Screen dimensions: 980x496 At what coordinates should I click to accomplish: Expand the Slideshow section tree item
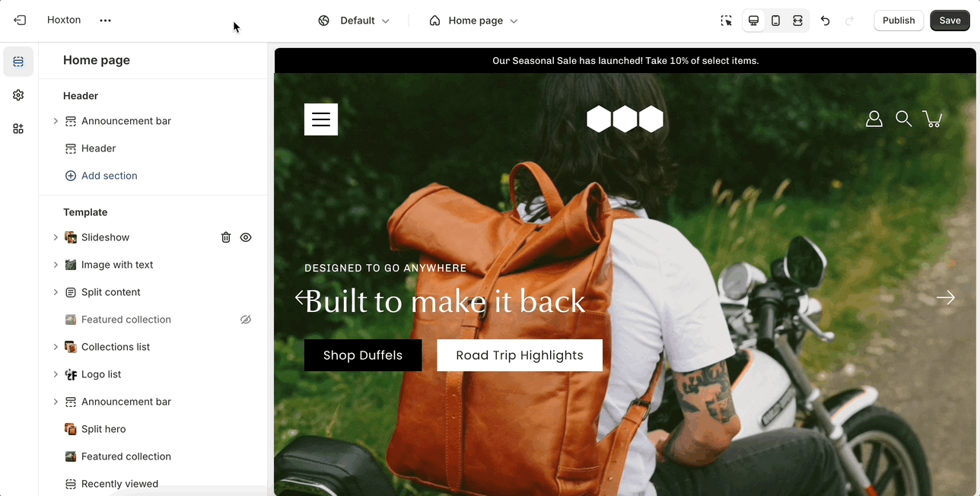pyautogui.click(x=56, y=237)
